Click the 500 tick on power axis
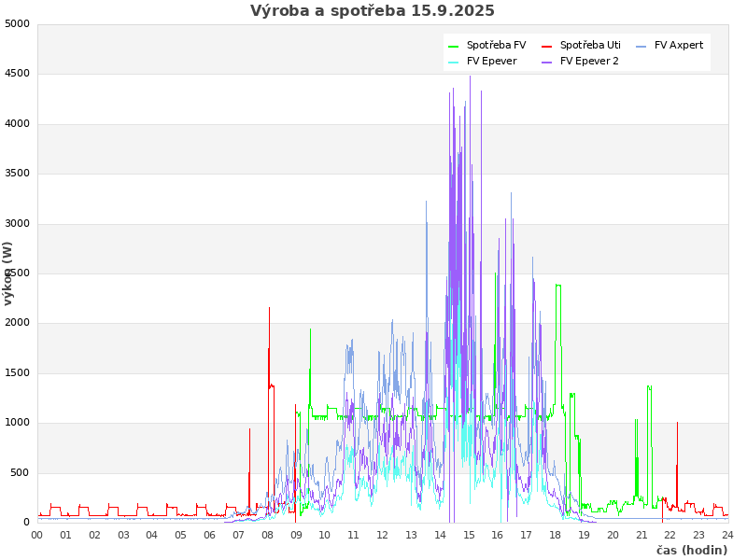Image resolution: width=747 pixels, height=560 pixels. coord(20,472)
